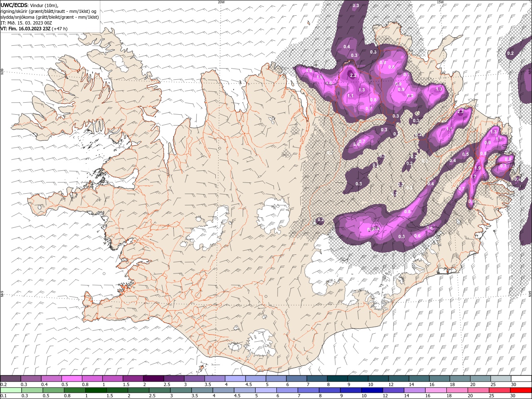Click the white snow swatch labeled 30
The image size is (532, 399).
point(522,379)
